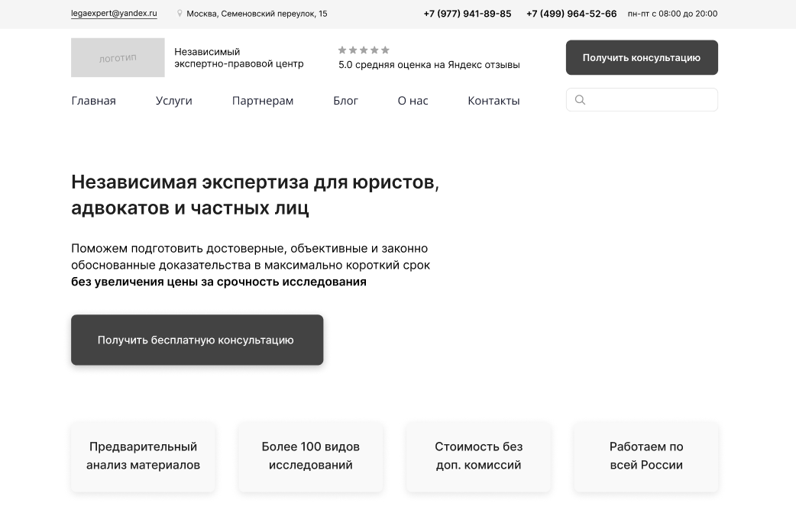Click the Предварительный анализ материалов card

click(143, 456)
